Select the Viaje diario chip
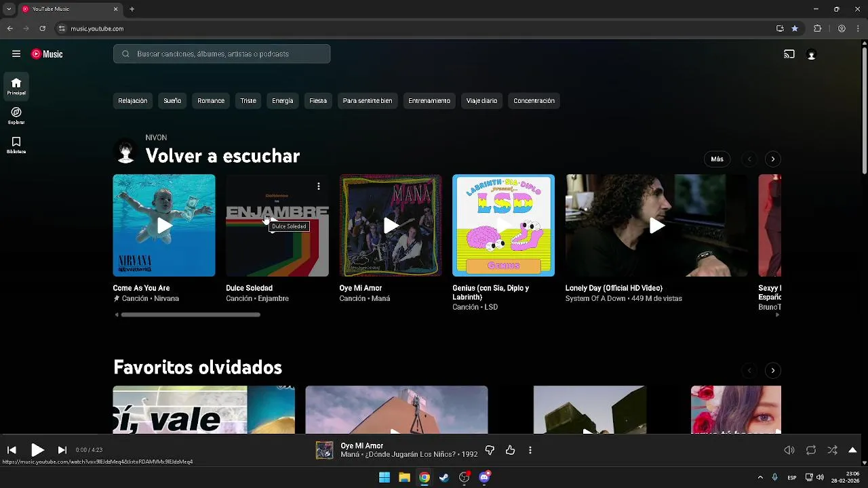 coord(482,101)
